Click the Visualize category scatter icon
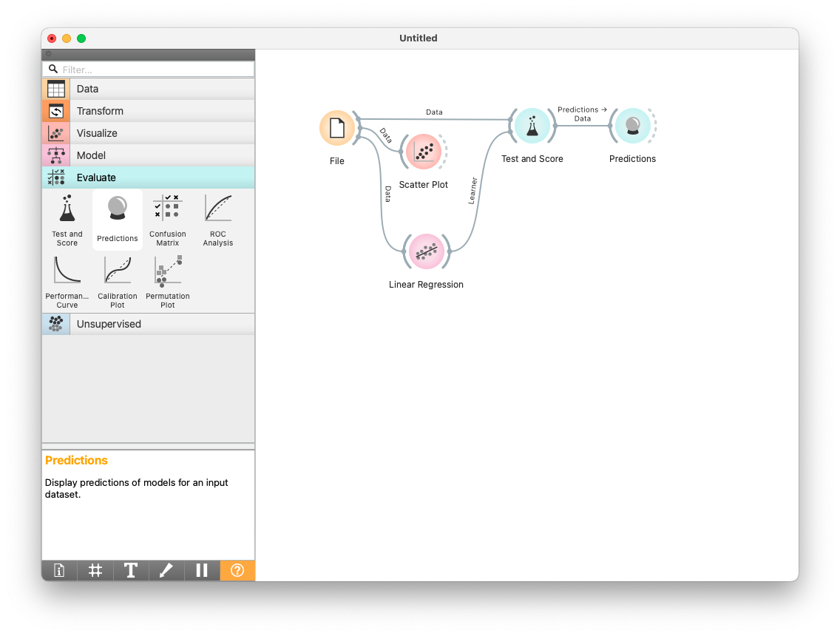This screenshot has width=840, height=636. tap(55, 133)
